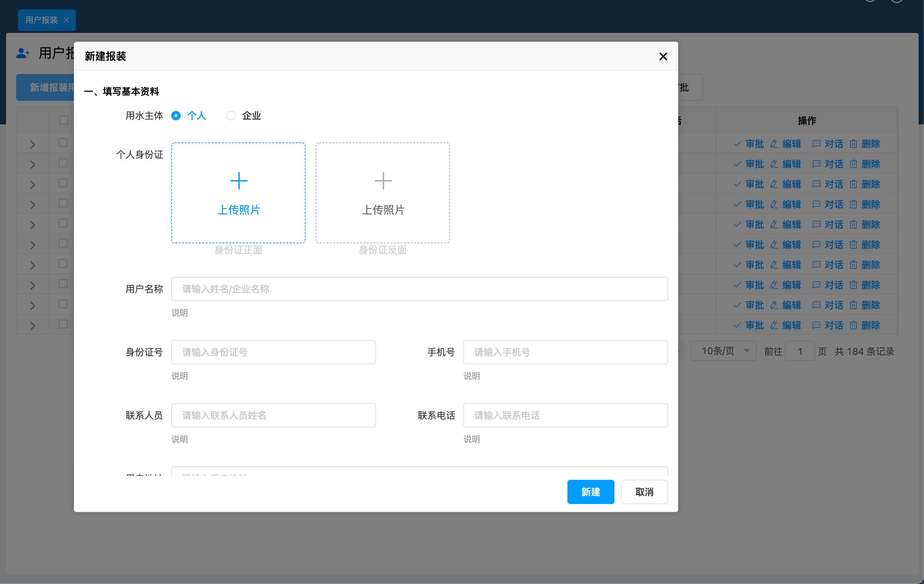Expand the last visible table row

click(x=32, y=325)
